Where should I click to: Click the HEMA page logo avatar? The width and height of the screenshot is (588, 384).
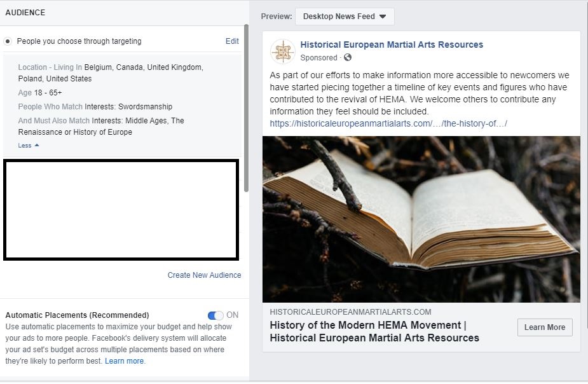pos(283,51)
